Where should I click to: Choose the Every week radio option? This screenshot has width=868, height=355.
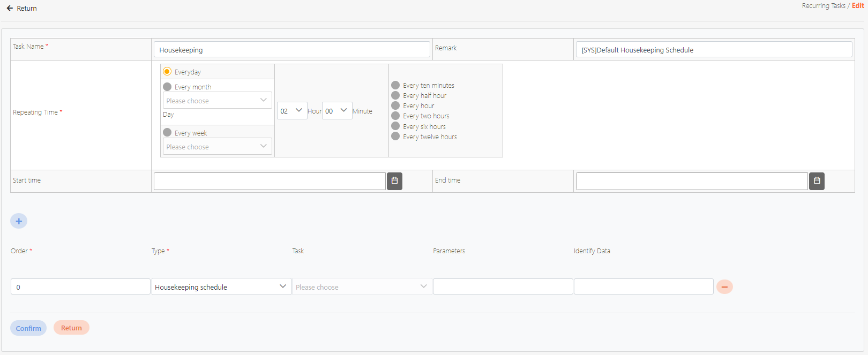click(167, 133)
